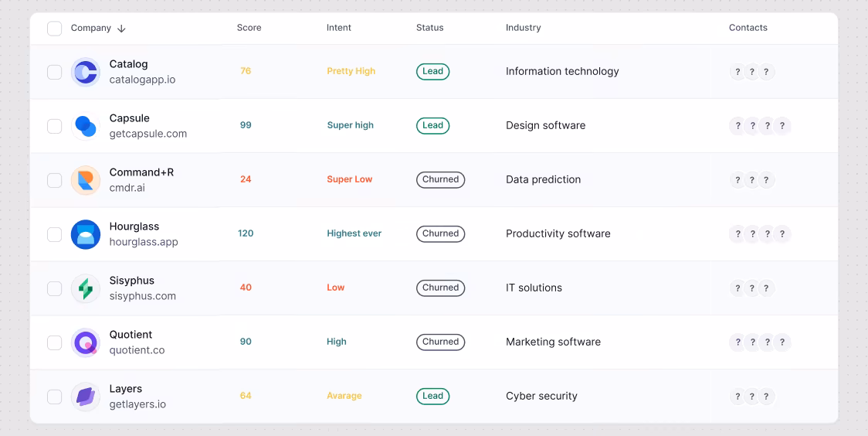The height and width of the screenshot is (436, 868).
Task: Check the Catalog row checkbox
Action: (x=54, y=72)
